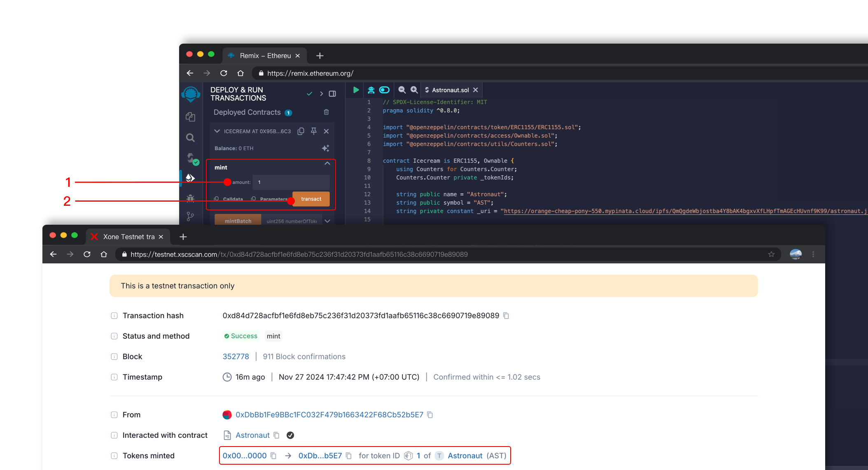
Task: Expand the mintBatch parameters dropdown
Action: coord(327,221)
